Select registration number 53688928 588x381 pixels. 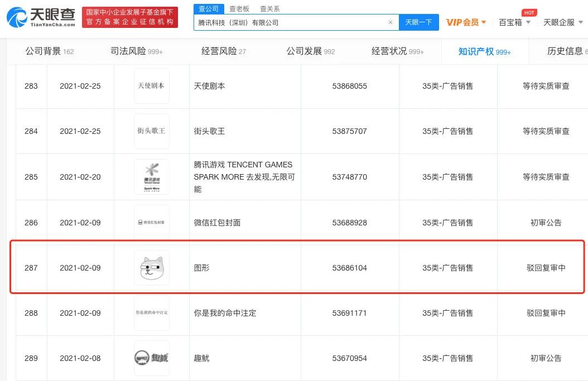pos(349,223)
